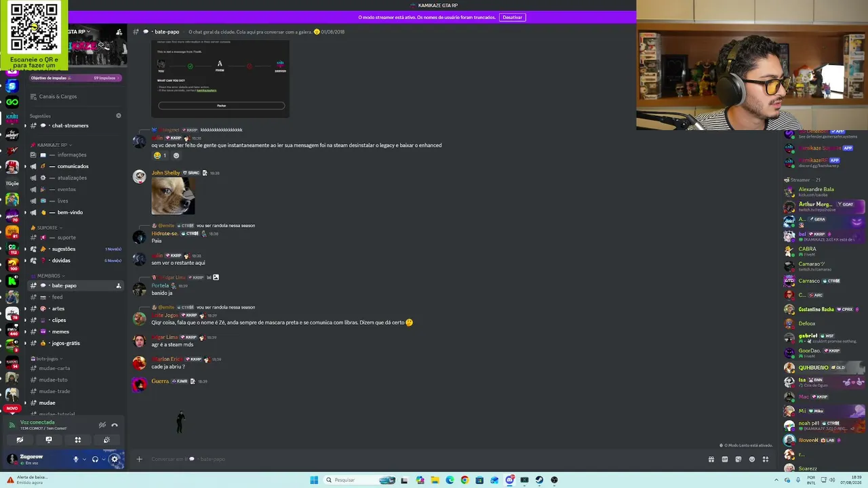Open the soundboard in voice panel
Screen dimensions: 868x488
106,440
